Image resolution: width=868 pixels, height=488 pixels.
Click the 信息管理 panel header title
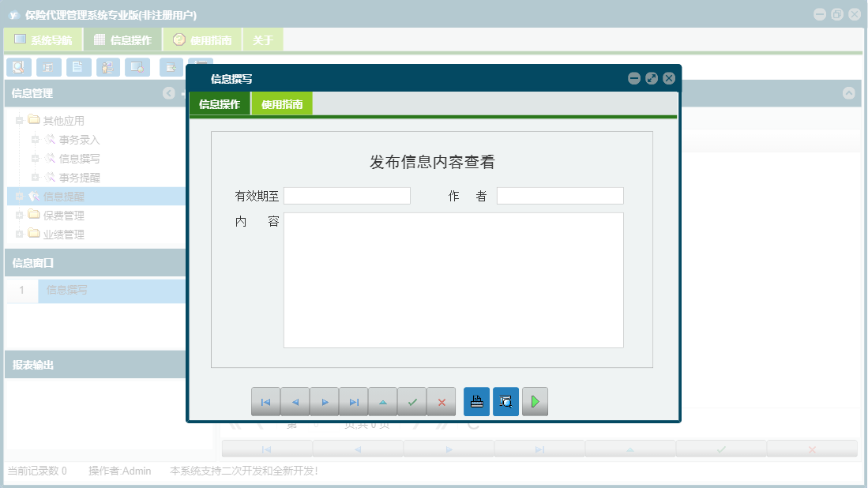pos(32,93)
